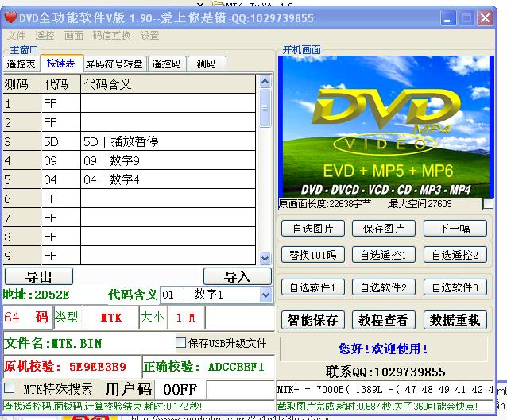Click the 正确校验 value ADCCBBF1
This screenshot has width=507, height=420.
coord(236,367)
